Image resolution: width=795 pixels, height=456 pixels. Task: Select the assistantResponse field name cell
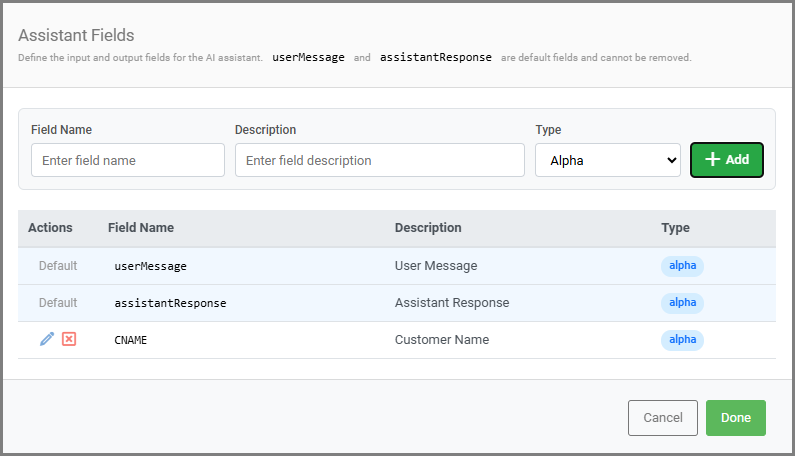(x=170, y=303)
